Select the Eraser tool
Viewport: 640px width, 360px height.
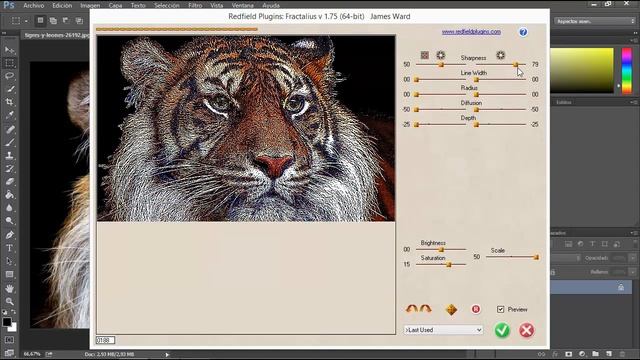tap(9, 182)
